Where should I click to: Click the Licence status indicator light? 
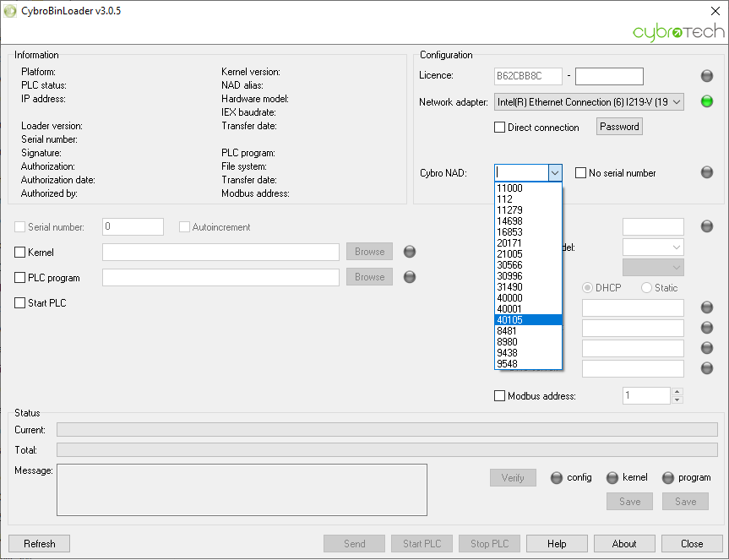point(707,76)
